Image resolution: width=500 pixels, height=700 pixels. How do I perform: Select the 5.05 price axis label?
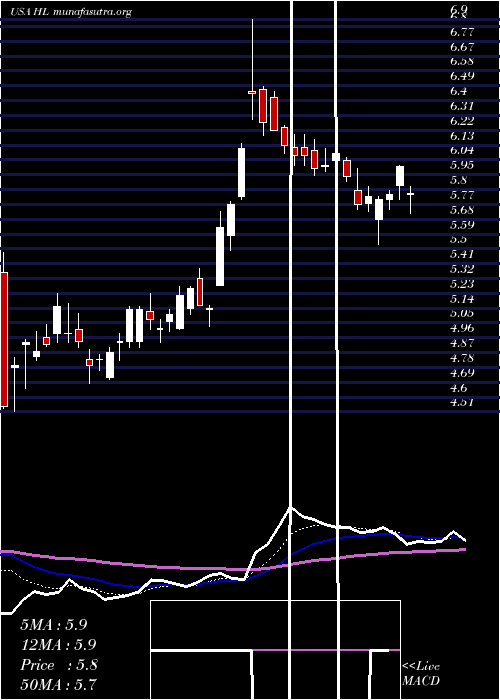tap(462, 313)
